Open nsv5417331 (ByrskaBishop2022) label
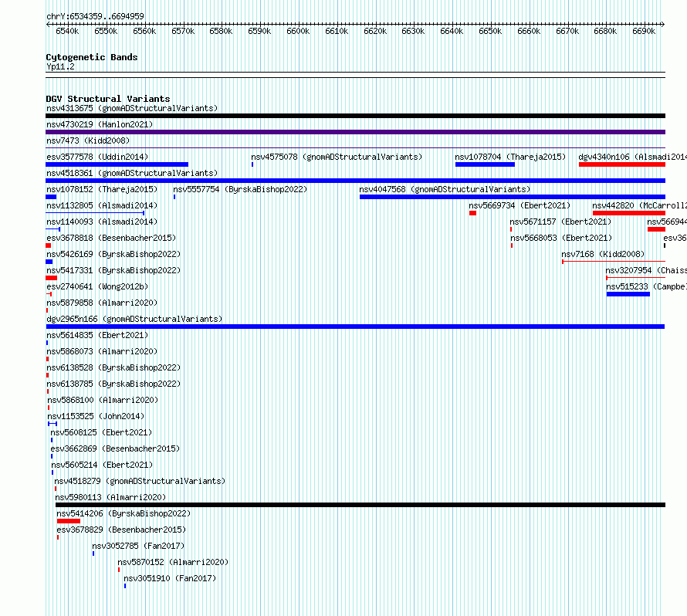Viewport: 687px width, 616px height. [113, 270]
